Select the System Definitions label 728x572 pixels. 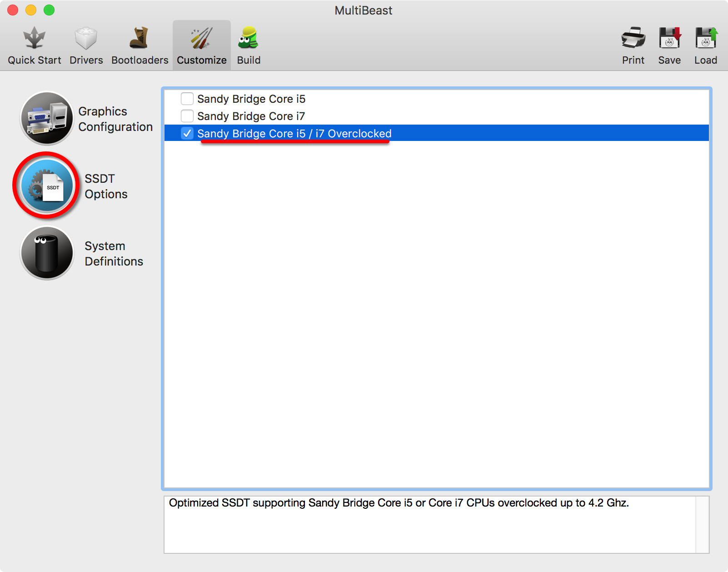114,254
